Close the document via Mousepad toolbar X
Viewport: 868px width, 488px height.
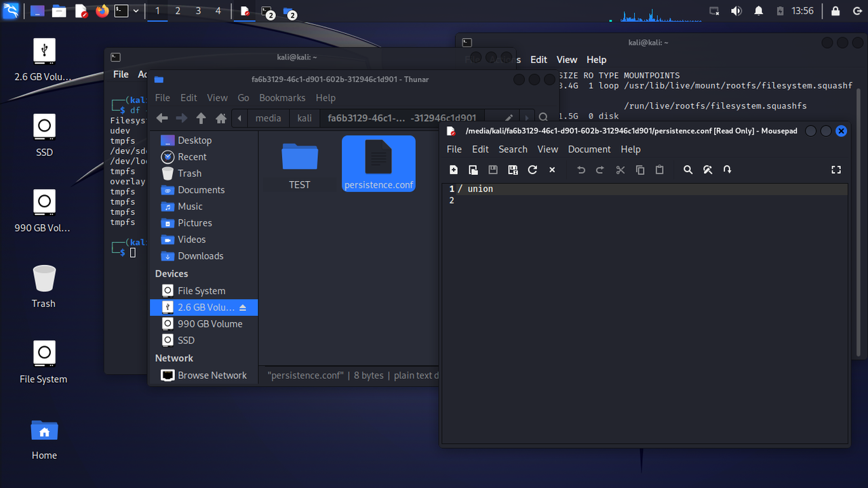[x=552, y=170]
